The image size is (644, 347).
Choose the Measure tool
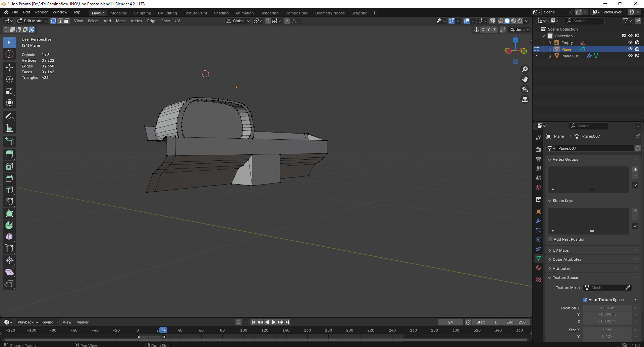pyautogui.click(x=9, y=128)
